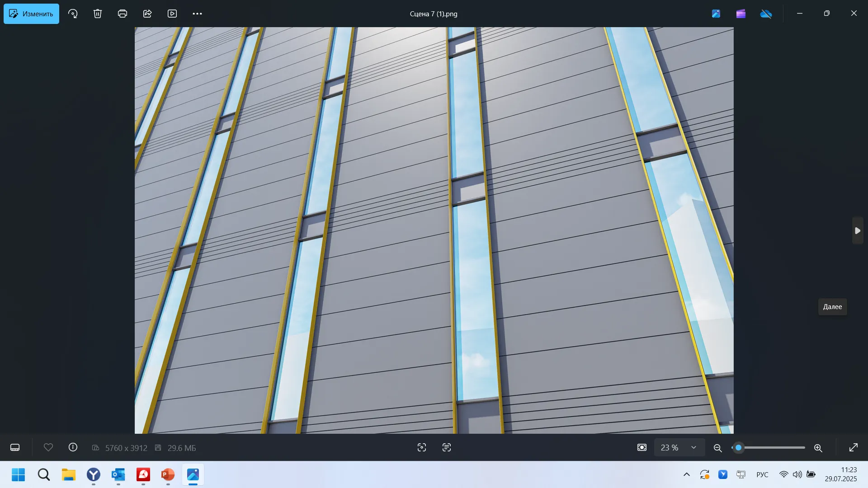868x488 pixels.
Task: Toggle the filmstrip view icon
Action: pyautogui.click(x=15, y=448)
